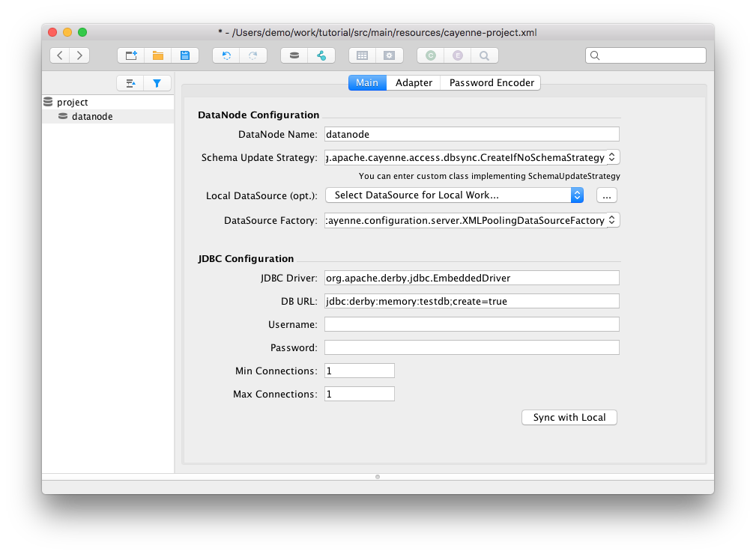Open the Password Encoder tab
Image resolution: width=756 pixels, height=554 pixels.
tap(492, 83)
